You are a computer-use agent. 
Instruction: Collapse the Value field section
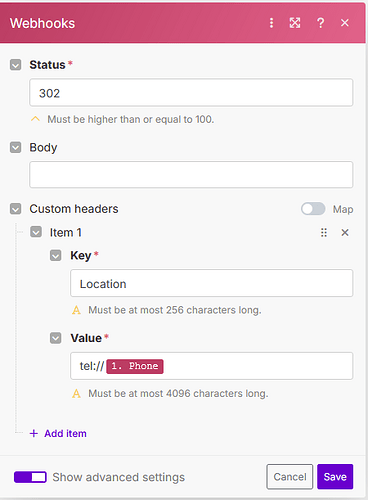(x=56, y=338)
